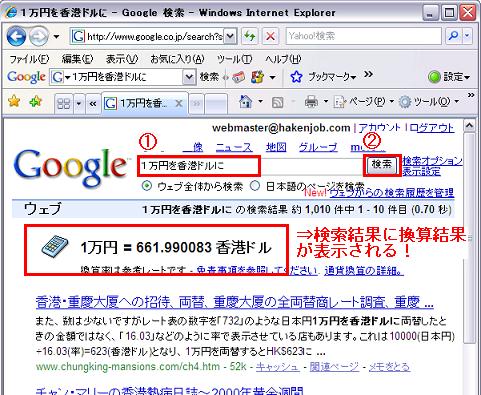Expand the address bar dropdown arrow
Image resolution: width=481 pixels, height=395 pixels.
click(230, 36)
